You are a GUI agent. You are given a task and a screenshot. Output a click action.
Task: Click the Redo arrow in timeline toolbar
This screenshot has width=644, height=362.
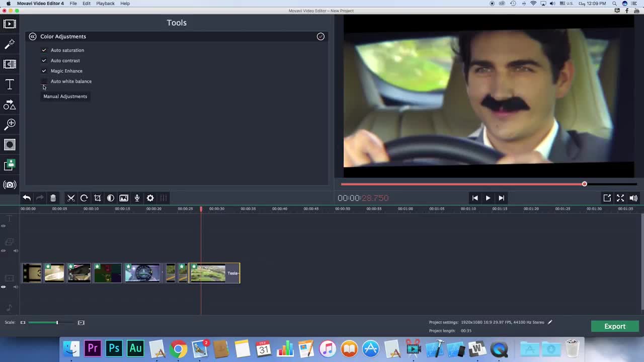[40, 198]
